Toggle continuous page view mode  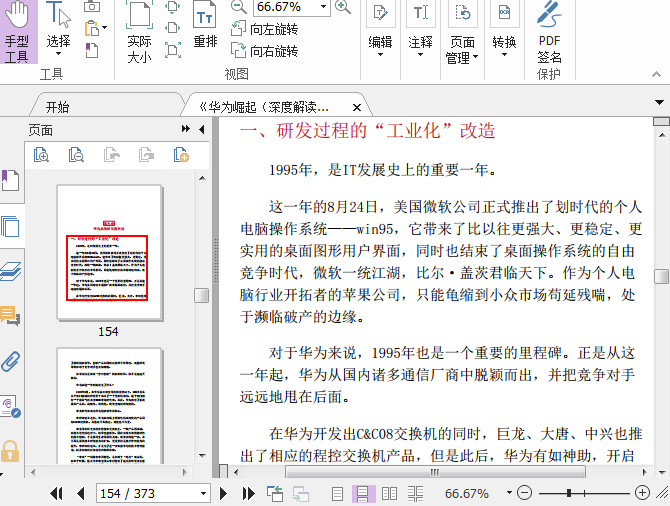coord(363,494)
